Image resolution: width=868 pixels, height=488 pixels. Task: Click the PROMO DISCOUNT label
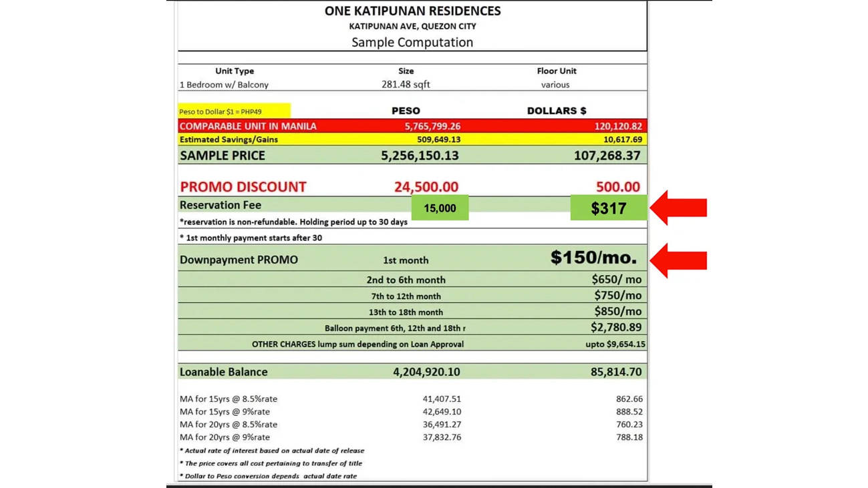click(243, 187)
